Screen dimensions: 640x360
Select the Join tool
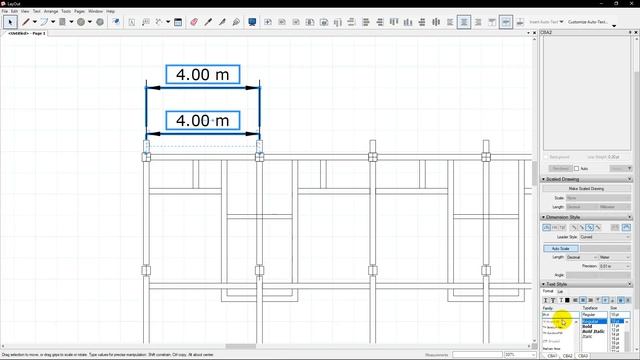tap(236, 22)
